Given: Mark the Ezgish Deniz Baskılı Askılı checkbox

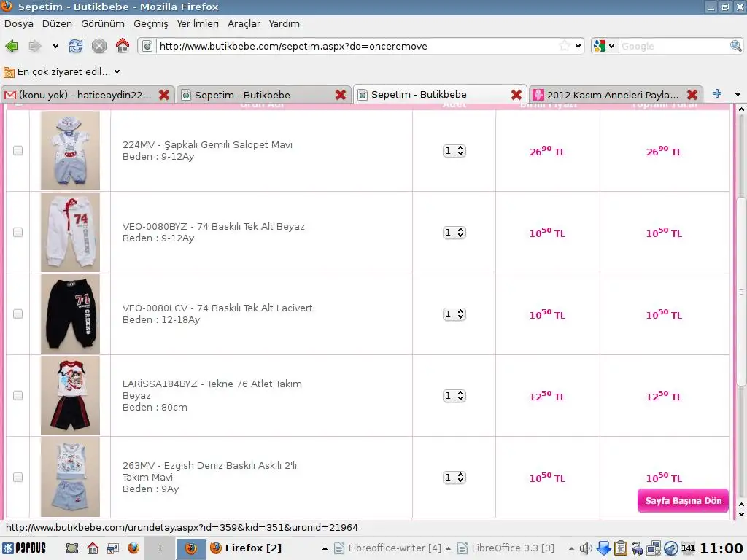Looking at the screenshot, I should pos(18,477).
